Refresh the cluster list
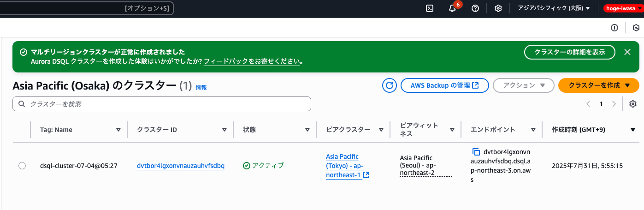 point(390,85)
